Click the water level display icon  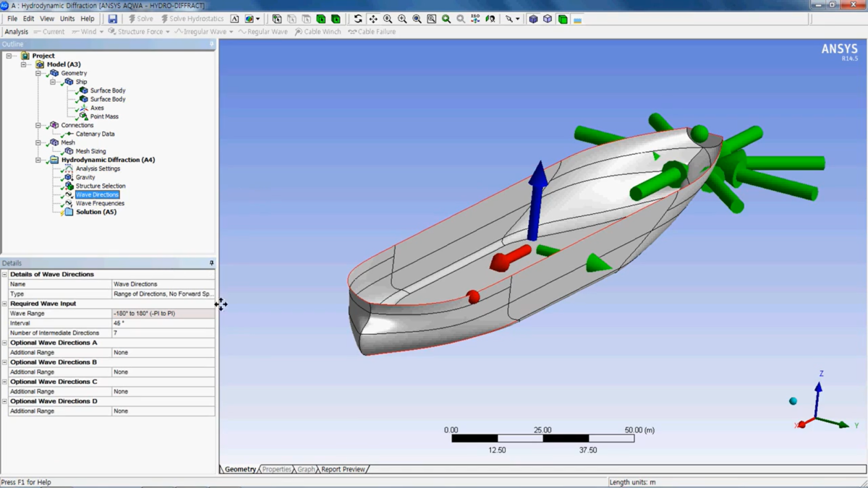[x=577, y=20]
